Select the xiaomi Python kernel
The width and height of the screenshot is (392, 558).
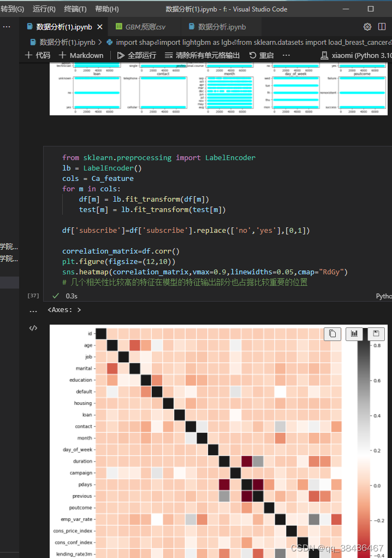[356, 55]
